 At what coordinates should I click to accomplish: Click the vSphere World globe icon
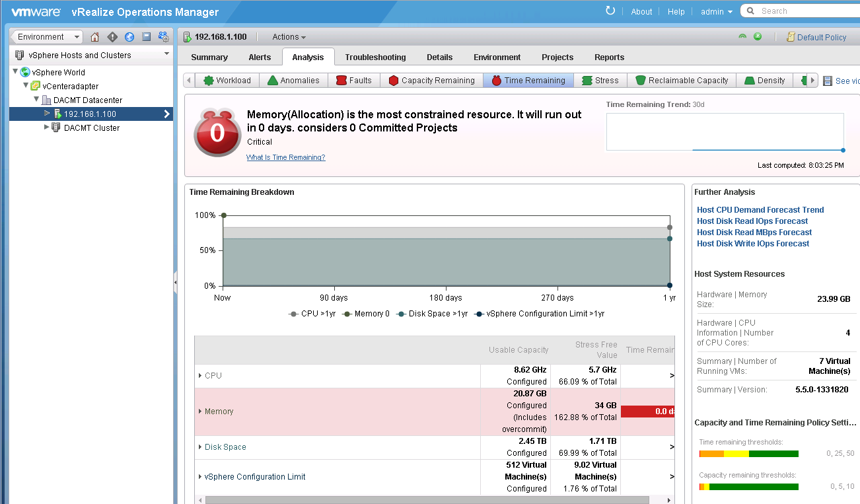tap(26, 72)
